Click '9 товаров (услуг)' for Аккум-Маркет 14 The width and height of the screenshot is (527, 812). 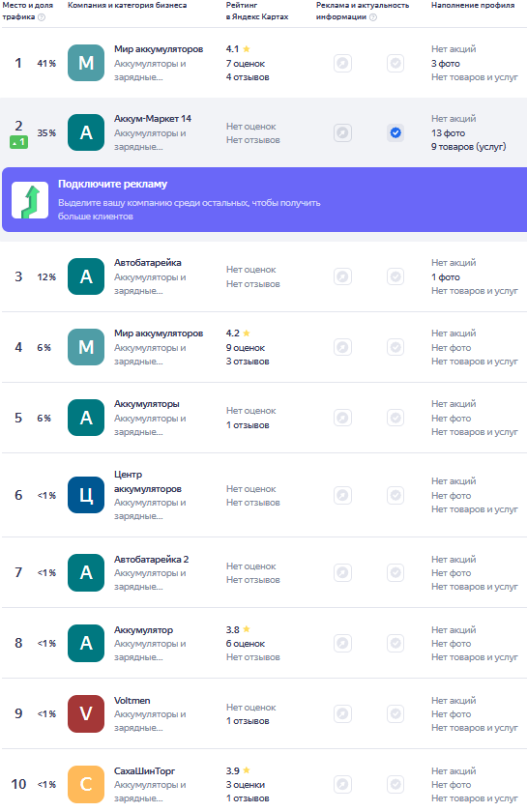(x=468, y=147)
